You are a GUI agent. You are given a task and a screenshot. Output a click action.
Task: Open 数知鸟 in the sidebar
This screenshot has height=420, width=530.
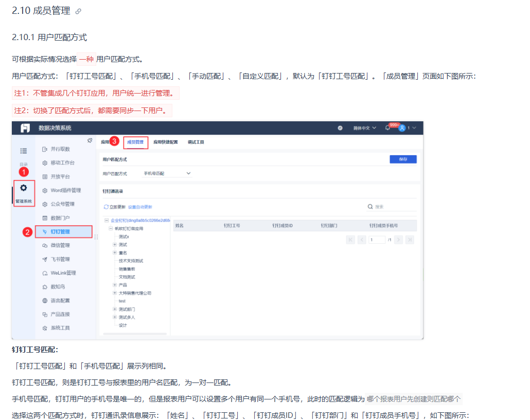point(58,287)
